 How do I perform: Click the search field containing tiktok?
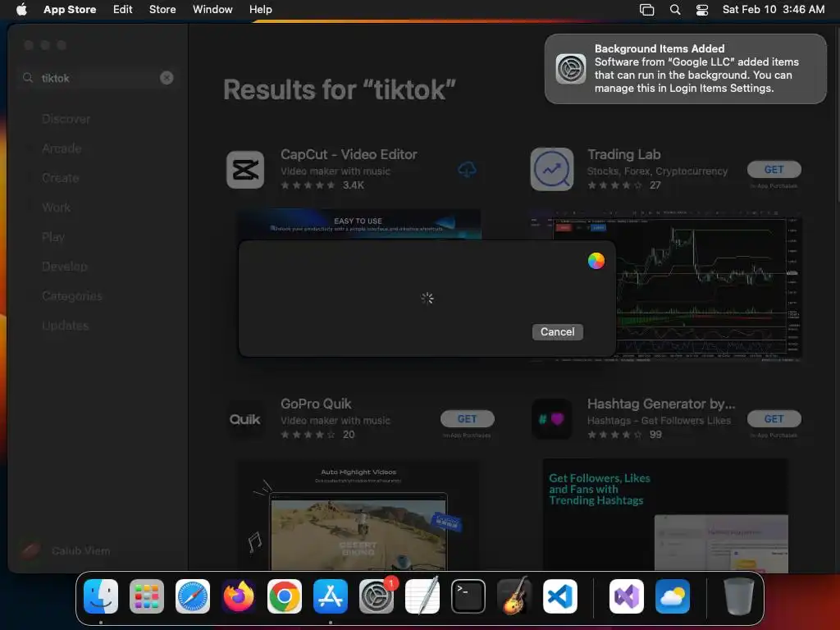98,78
